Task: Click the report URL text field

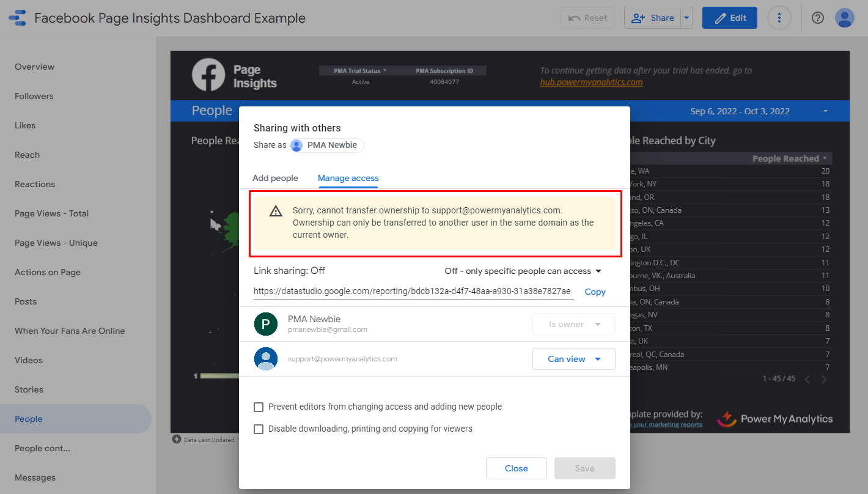Action: [x=413, y=292]
